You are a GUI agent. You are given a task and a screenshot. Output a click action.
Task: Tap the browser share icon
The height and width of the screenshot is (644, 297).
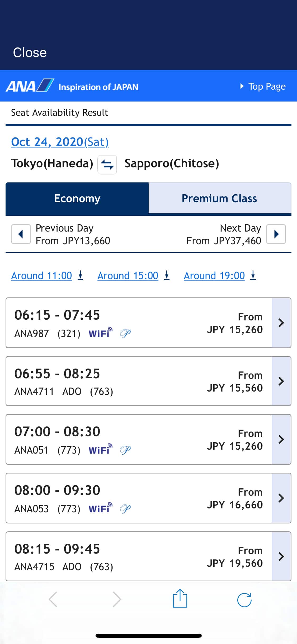click(180, 599)
